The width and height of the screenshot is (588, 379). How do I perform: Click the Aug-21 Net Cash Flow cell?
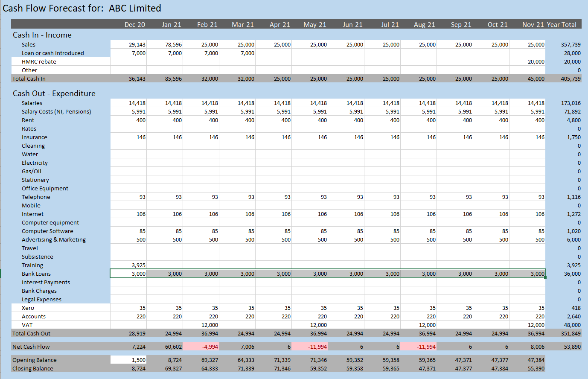[419, 347]
